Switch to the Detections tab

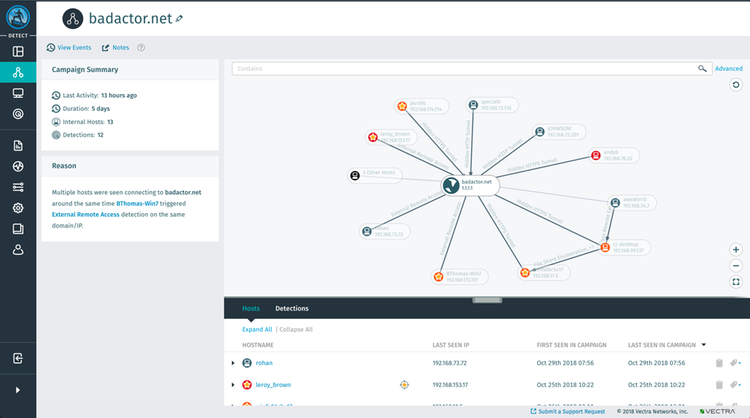pos(292,309)
